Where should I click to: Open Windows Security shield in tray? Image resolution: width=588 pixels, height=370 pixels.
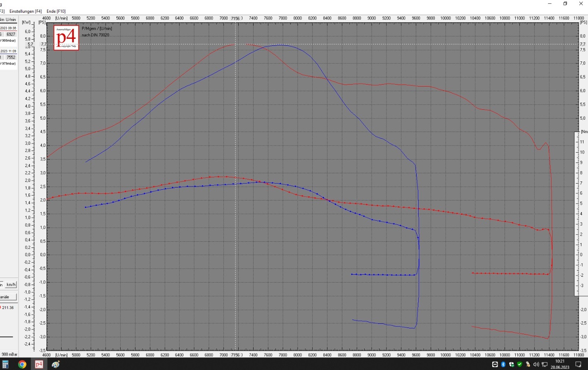[x=512, y=364]
